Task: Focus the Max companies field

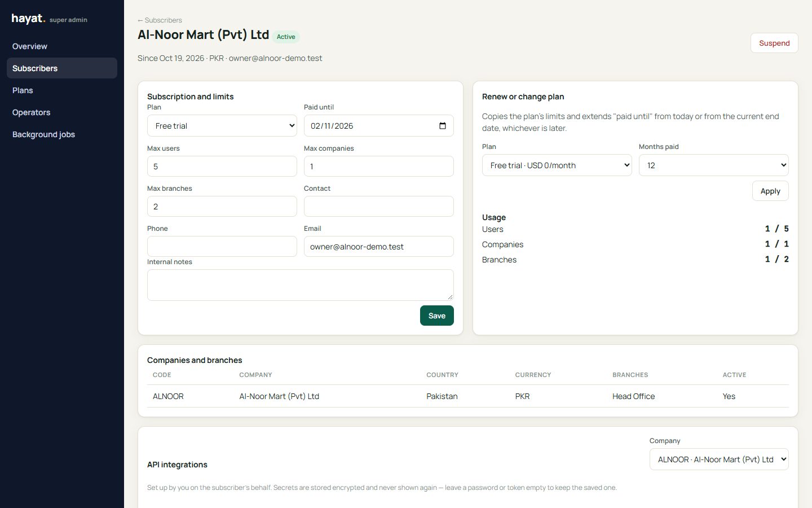Action: [x=379, y=167]
